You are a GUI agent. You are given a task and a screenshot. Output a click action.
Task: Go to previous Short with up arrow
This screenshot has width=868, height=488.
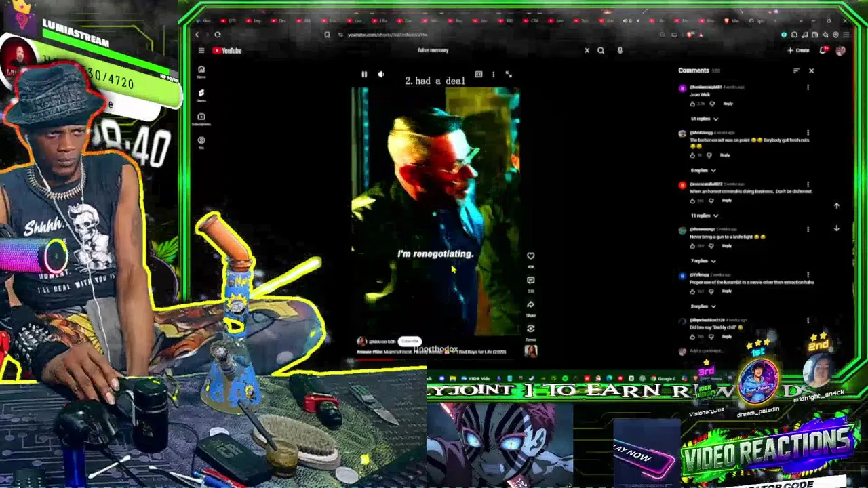[x=836, y=206]
